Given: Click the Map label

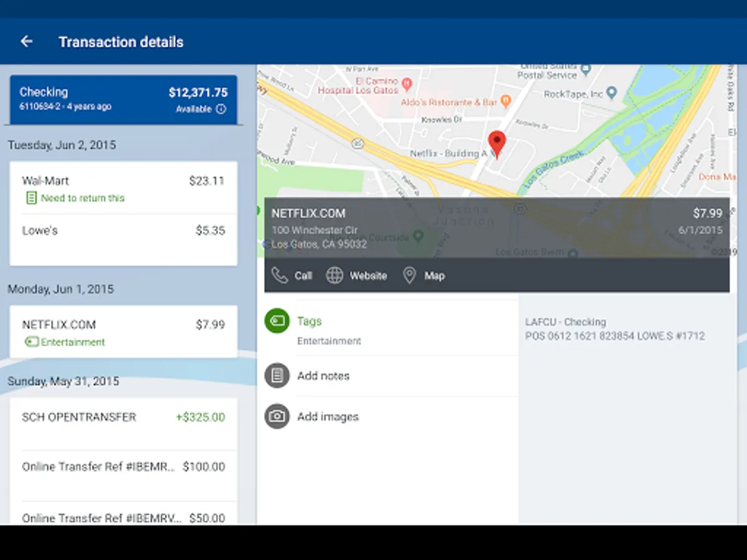Looking at the screenshot, I should point(435,276).
